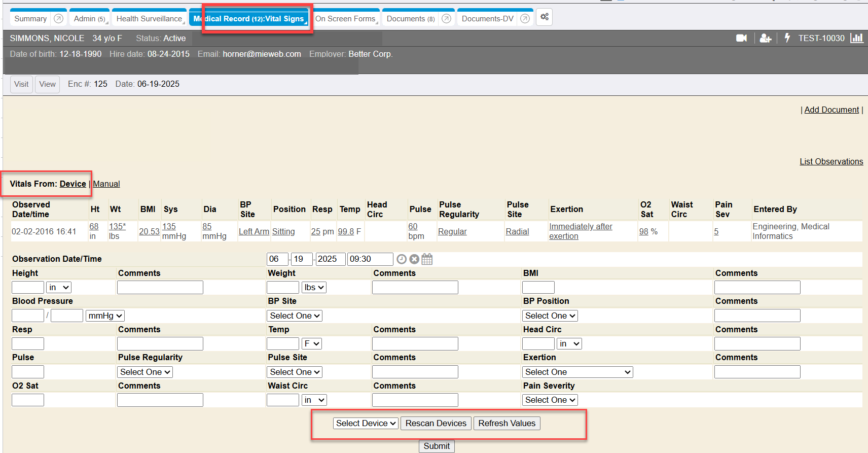Open the calendar date picker icon

point(427,259)
